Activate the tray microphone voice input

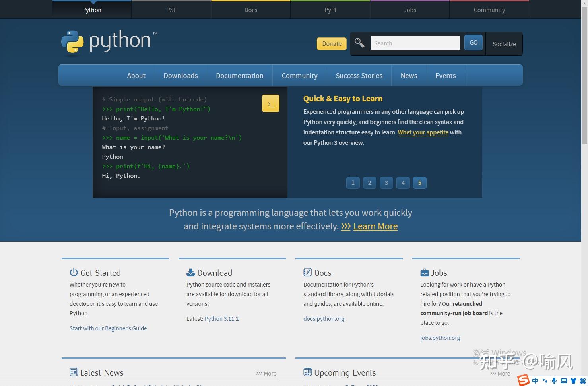(x=554, y=380)
